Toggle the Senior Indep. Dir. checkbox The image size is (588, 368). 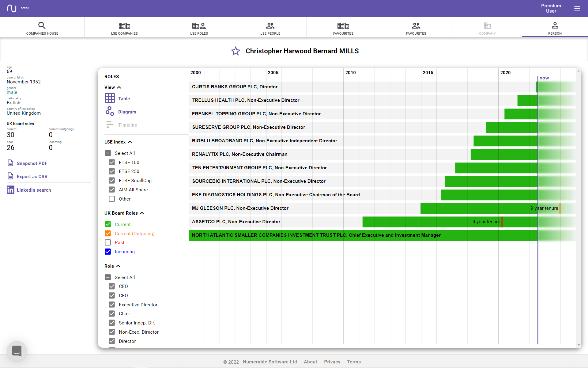112,323
